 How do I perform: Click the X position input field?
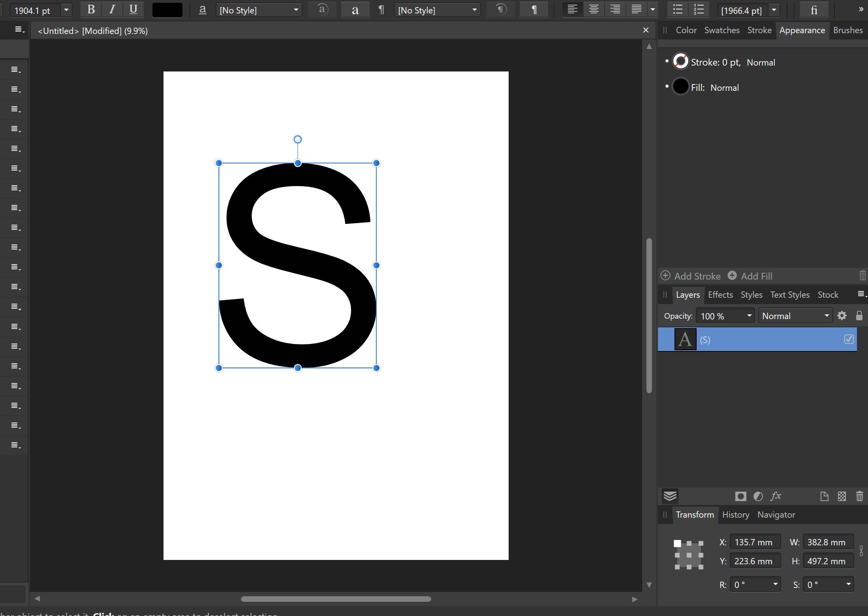(754, 542)
